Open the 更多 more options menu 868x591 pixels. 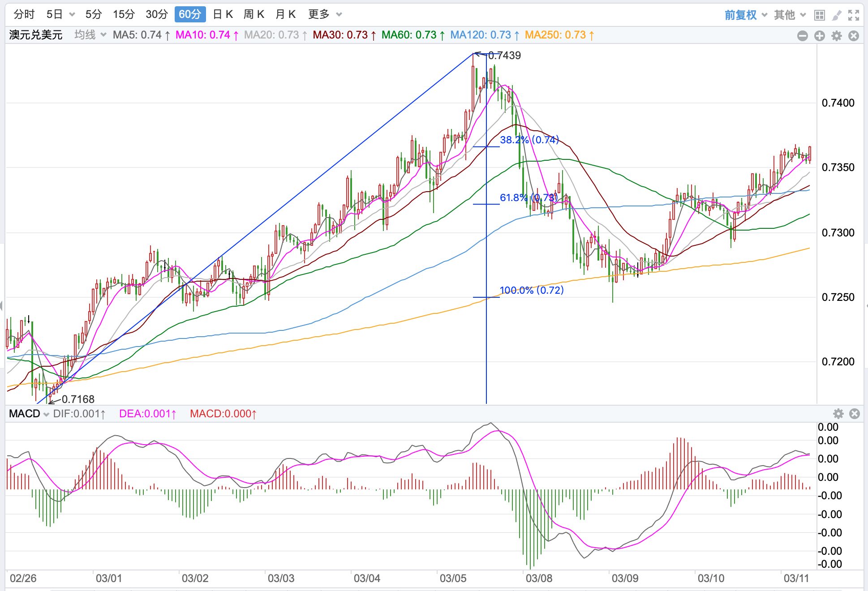(325, 14)
